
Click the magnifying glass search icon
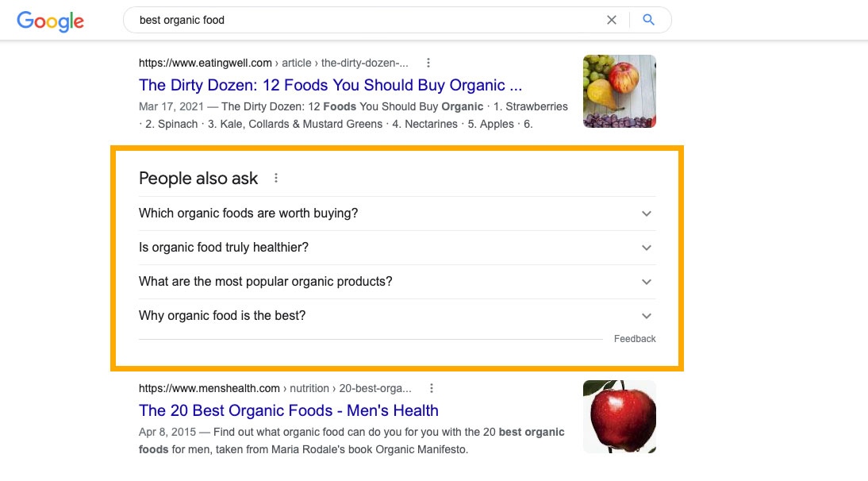coord(649,20)
